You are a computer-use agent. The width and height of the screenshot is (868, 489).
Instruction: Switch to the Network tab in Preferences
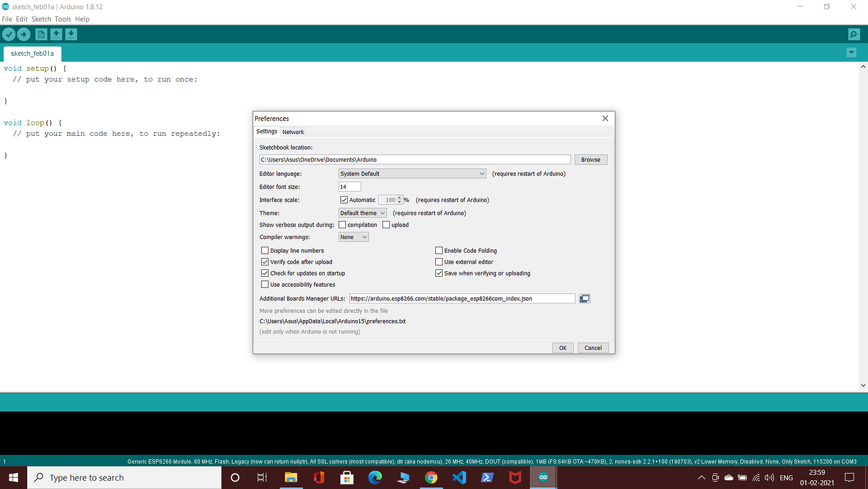coord(293,132)
